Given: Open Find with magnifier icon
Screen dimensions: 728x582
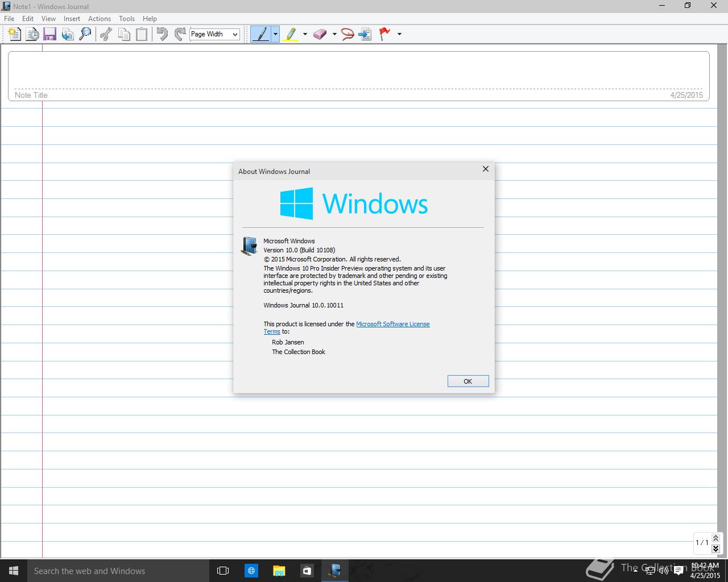Looking at the screenshot, I should 85,34.
